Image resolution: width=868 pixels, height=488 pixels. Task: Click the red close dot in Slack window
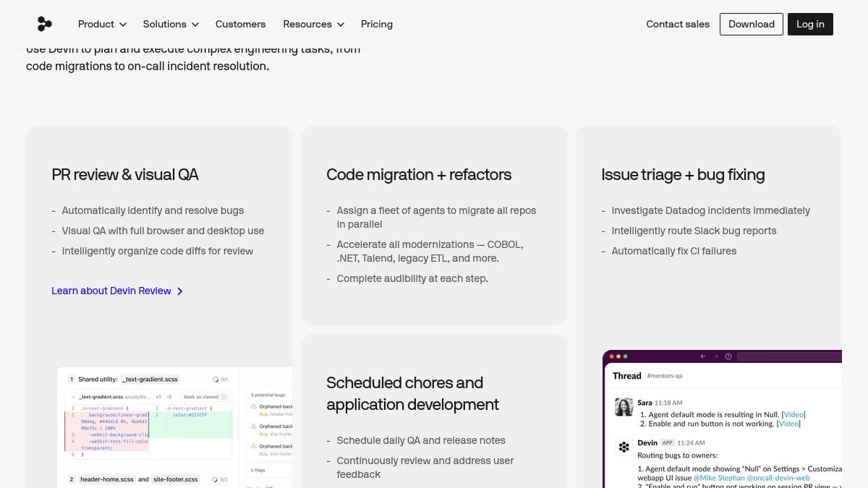pos(611,356)
